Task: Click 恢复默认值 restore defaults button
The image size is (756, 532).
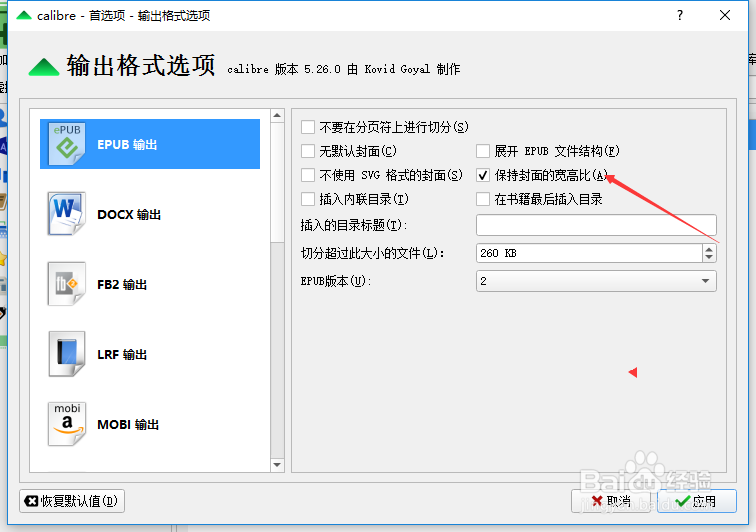Action: pyautogui.click(x=72, y=501)
